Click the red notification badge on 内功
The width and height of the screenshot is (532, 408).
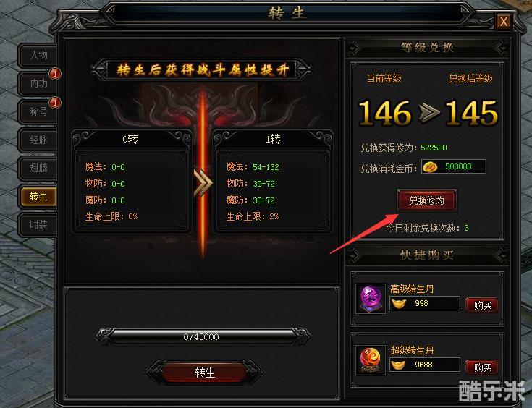click(x=55, y=74)
